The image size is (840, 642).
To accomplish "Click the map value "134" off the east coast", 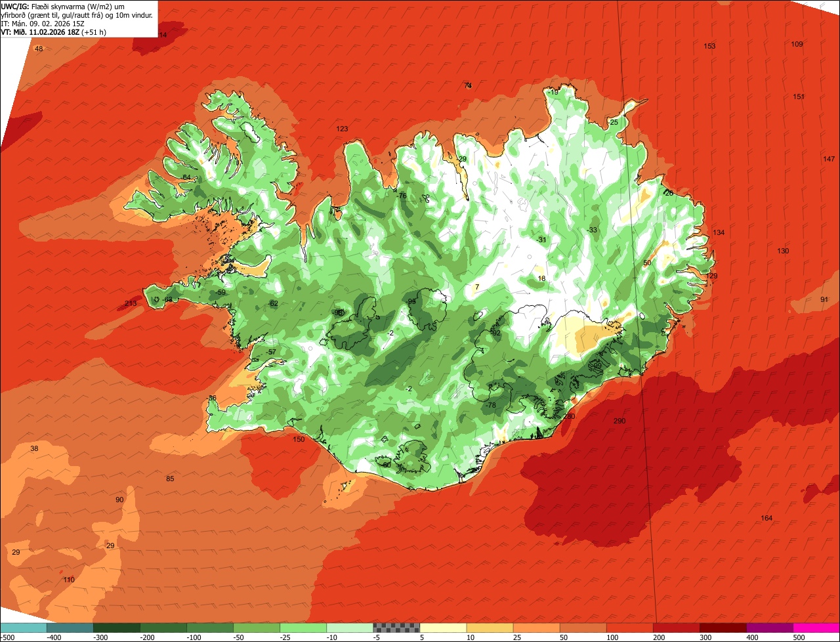I will tap(719, 232).
